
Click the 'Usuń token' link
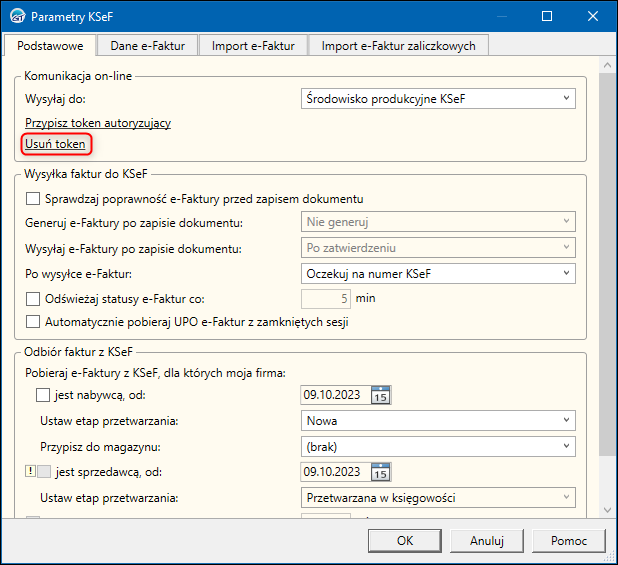coord(55,144)
